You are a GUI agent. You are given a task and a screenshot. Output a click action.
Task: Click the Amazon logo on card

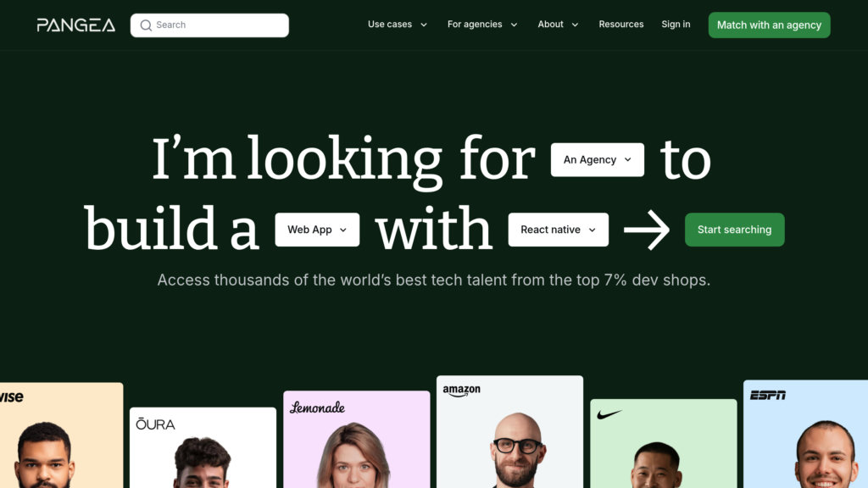[462, 391]
